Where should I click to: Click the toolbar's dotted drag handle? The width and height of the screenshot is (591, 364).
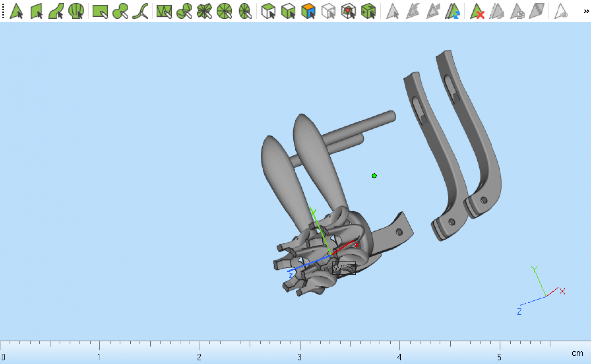click(3, 11)
